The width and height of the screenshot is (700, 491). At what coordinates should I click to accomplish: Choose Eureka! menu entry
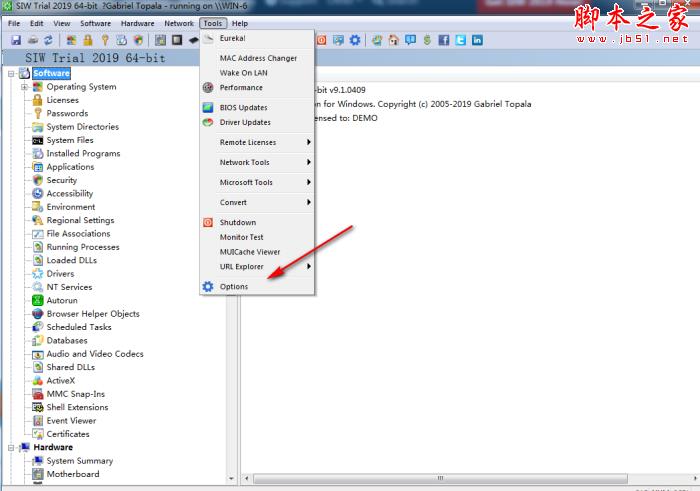[x=257, y=38]
